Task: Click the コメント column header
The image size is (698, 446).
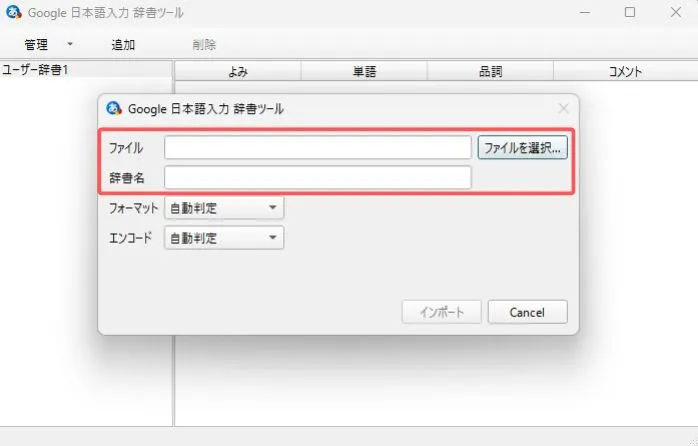Action: 625,71
